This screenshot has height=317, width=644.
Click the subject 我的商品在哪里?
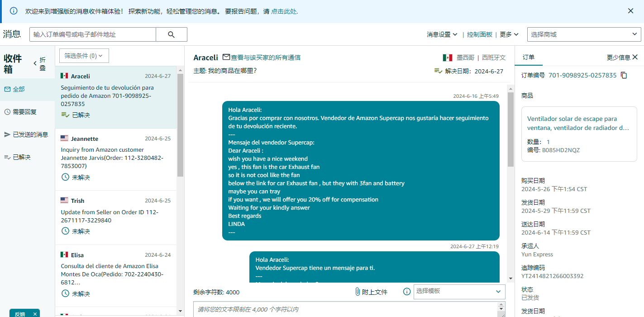(x=232, y=71)
